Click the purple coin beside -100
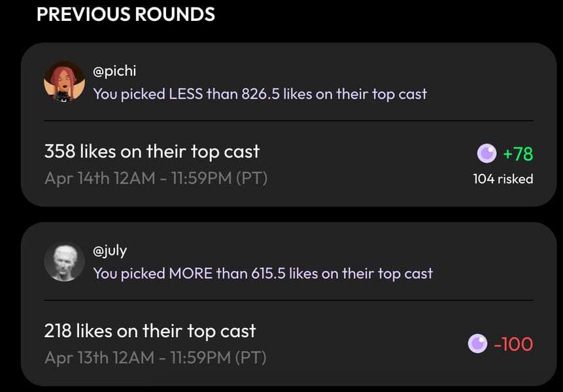Image resolution: width=563 pixels, height=392 pixels. pos(478,344)
